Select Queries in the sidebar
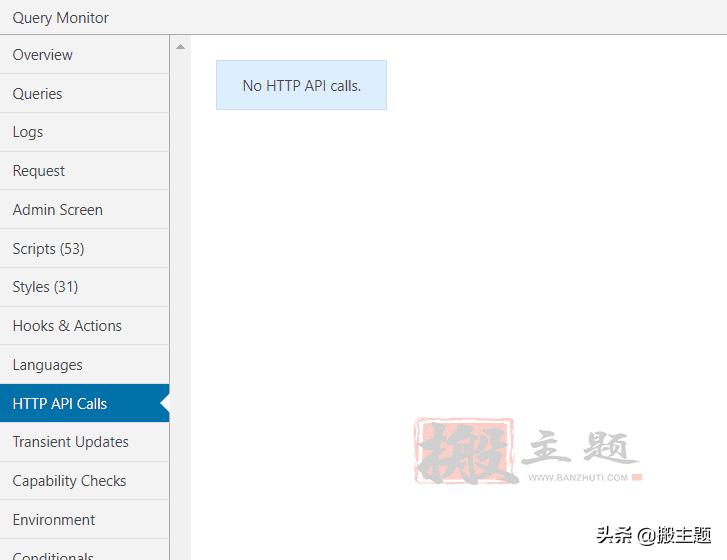The height and width of the screenshot is (560, 727). pyautogui.click(x=38, y=94)
